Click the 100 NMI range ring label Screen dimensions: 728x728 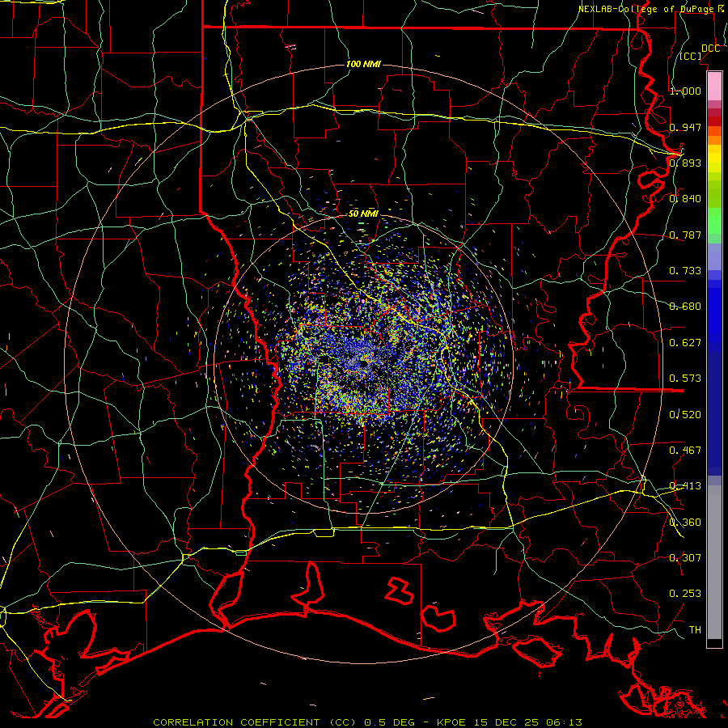tap(363, 64)
